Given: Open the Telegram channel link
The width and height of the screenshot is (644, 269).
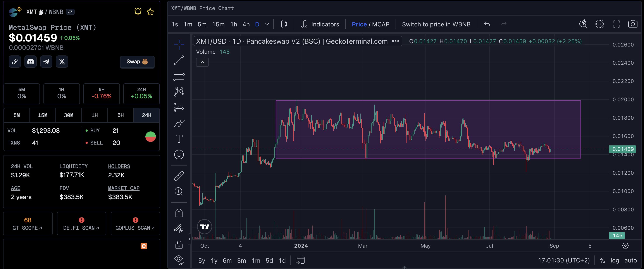Looking at the screenshot, I should (x=46, y=62).
